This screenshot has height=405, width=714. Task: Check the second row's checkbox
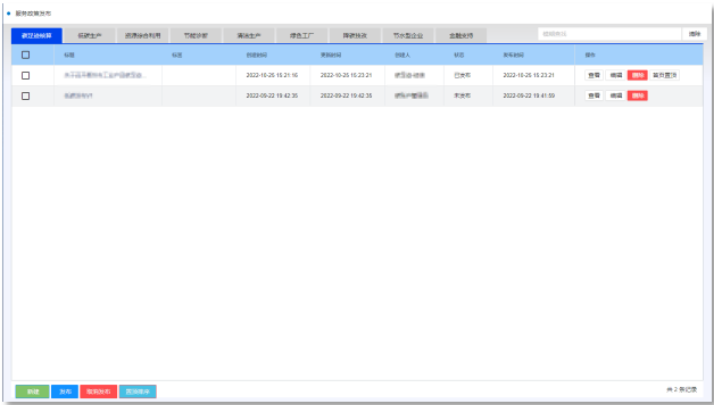pos(26,96)
